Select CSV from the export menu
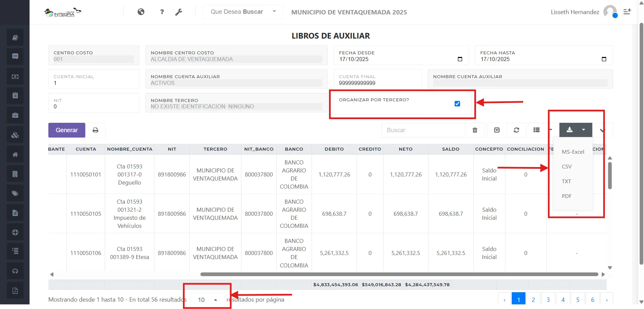The image size is (644, 309). pyautogui.click(x=567, y=166)
